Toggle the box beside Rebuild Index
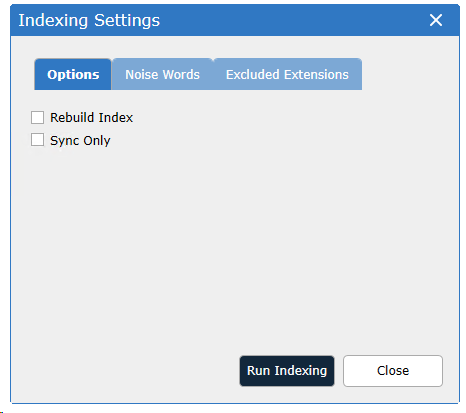The image size is (466, 413). tap(37, 117)
